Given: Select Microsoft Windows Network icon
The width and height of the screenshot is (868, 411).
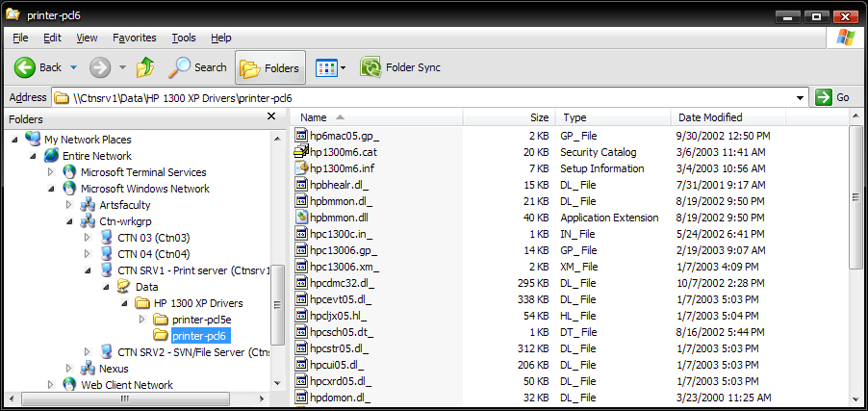Looking at the screenshot, I should click(69, 189).
